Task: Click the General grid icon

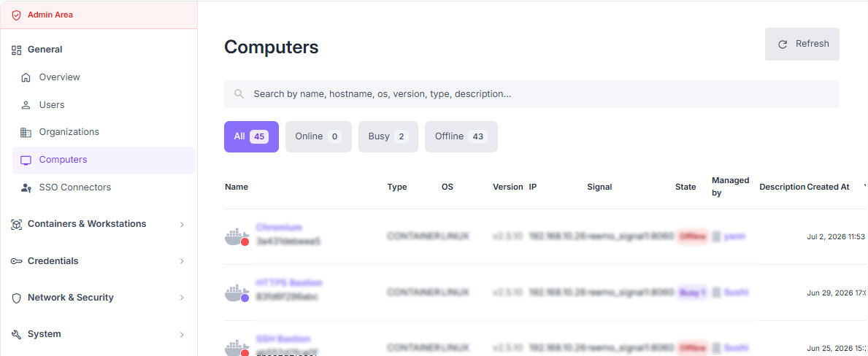Action: click(17, 50)
